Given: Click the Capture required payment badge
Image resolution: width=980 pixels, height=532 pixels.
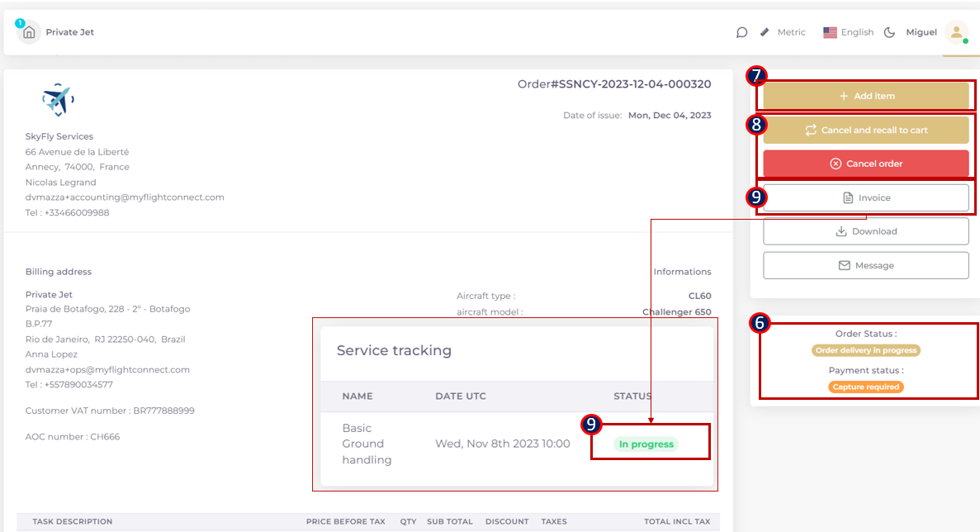Looking at the screenshot, I should (865, 387).
